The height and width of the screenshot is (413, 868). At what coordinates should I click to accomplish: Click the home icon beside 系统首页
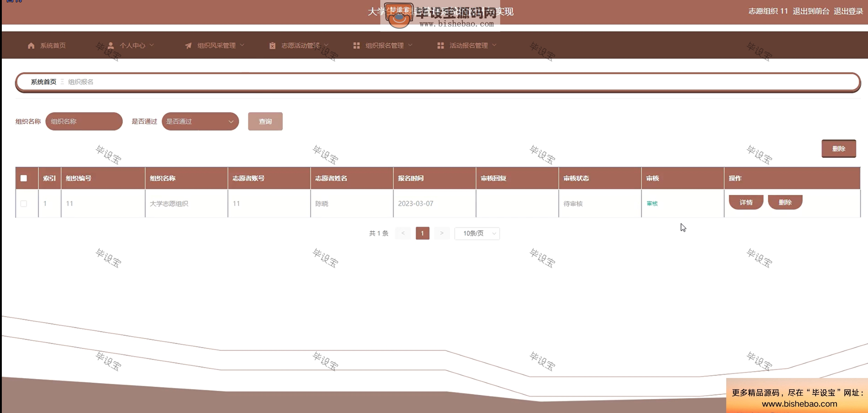[31, 46]
